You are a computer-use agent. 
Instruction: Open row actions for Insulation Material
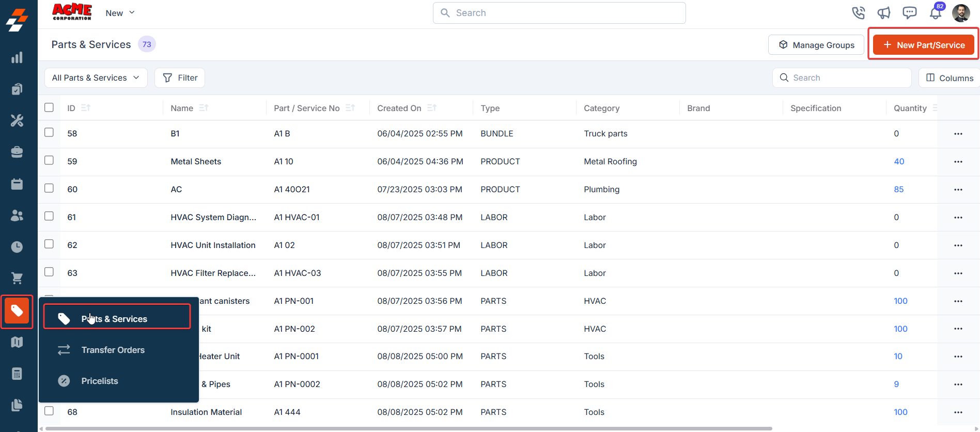coord(958,412)
